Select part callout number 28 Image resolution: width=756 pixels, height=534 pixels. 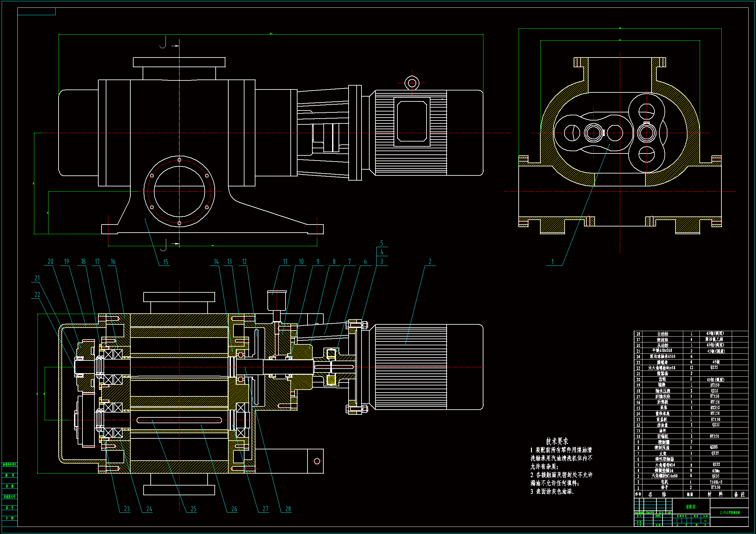288,509
